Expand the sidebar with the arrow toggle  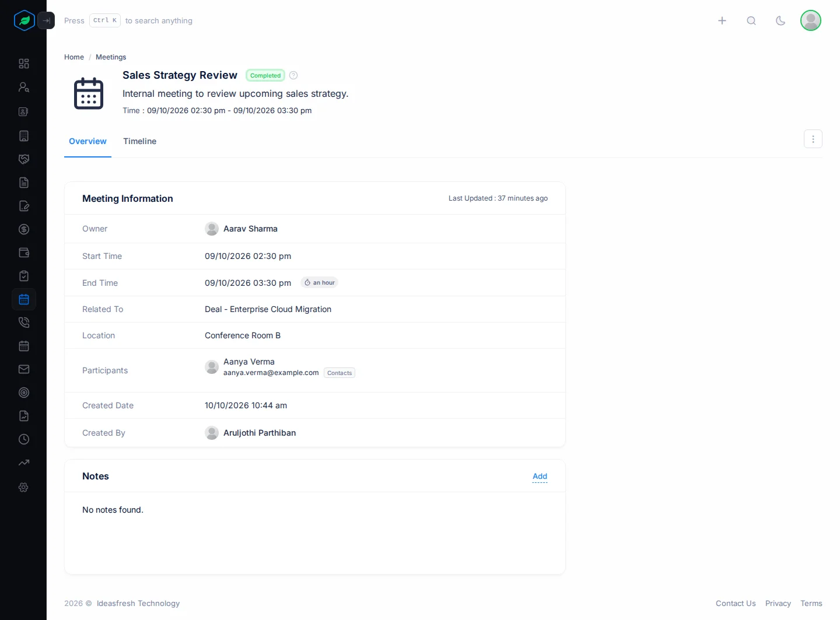[46, 20]
